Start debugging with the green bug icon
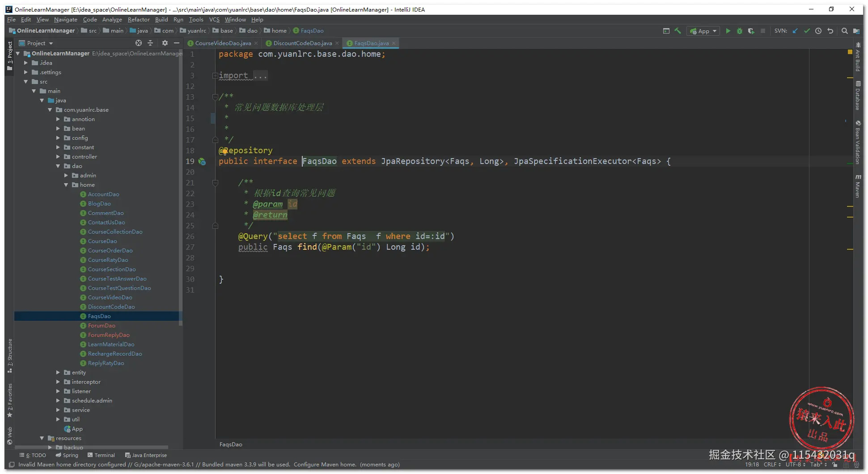868x474 pixels. click(740, 31)
